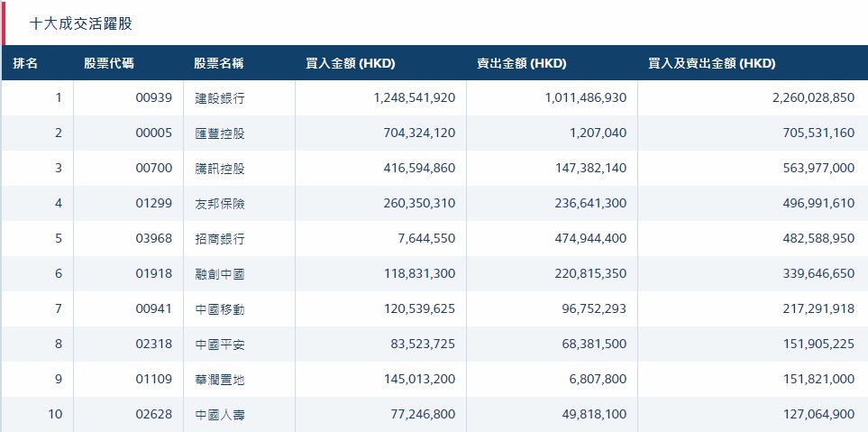868x432 pixels.
Task: Click sell amount 96,752,293
Action: (x=596, y=308)
